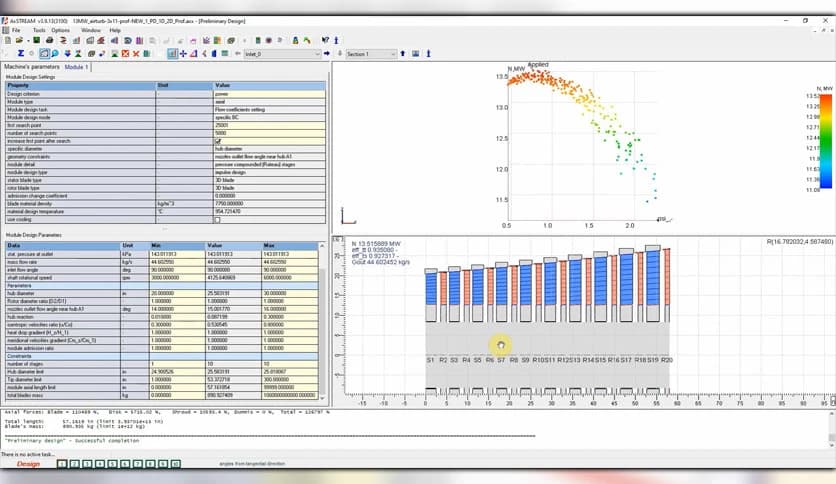
Task: Click the blue swirl icon in top toolbar
Action: click(128, 41)
